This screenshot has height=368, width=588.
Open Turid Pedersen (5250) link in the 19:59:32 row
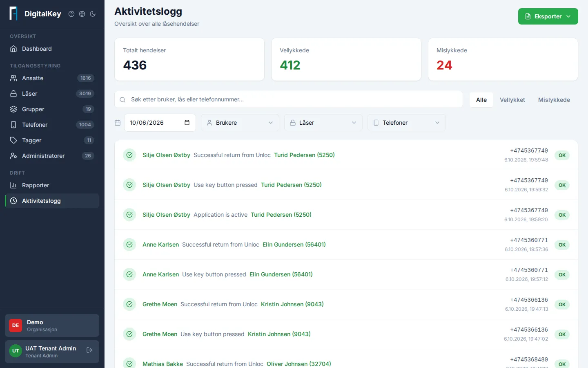(291, 185)
